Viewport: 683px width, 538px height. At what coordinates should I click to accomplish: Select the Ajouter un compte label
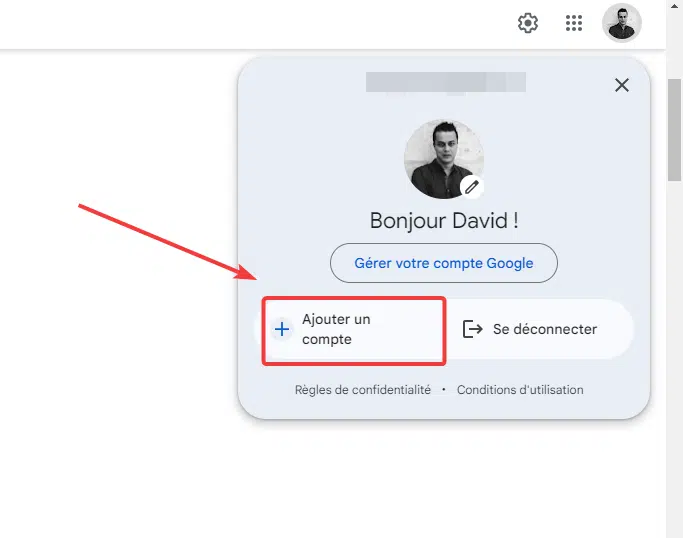pos(336,329)
